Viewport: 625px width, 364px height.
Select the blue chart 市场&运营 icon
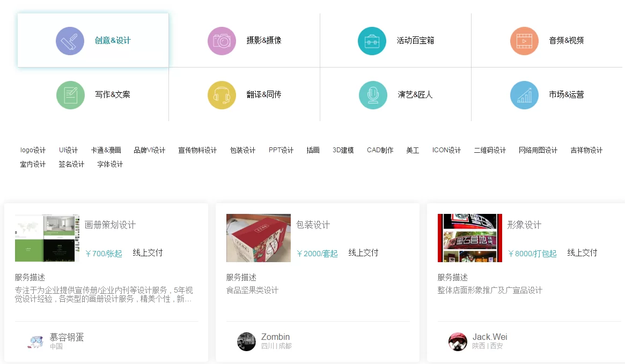(x=524, y=95)
